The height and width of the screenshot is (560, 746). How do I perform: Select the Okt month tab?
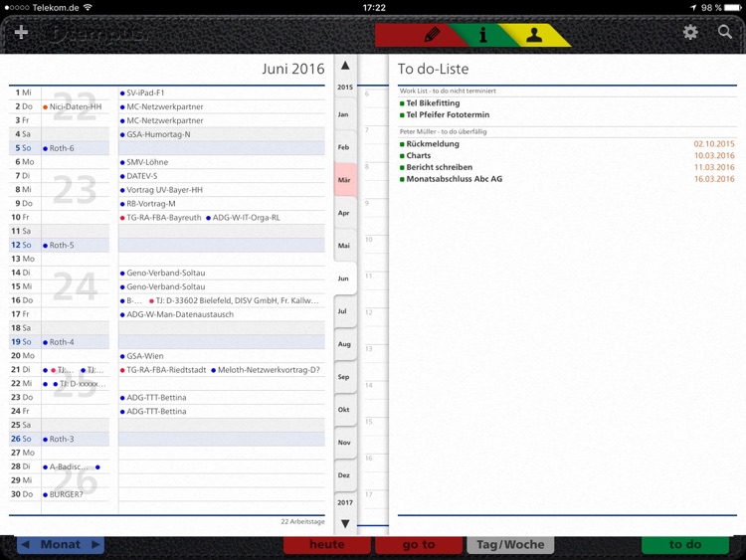pos(343,410)
